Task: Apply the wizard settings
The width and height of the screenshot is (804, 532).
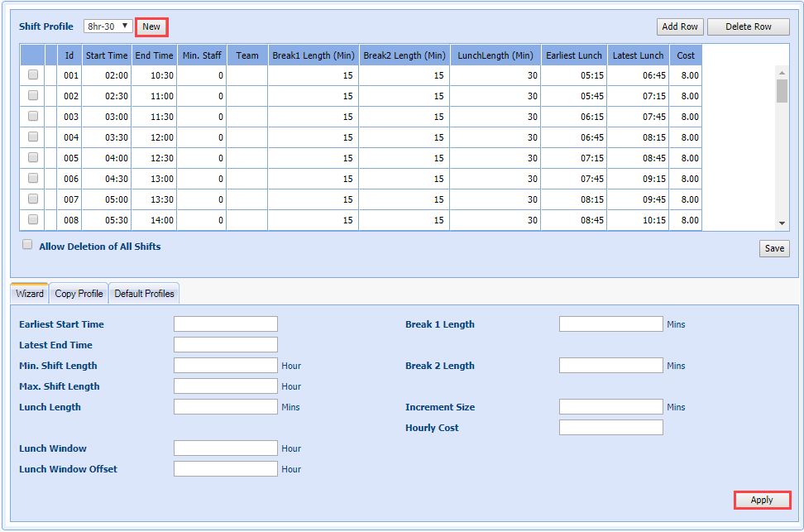Action: tap(762, 500)
